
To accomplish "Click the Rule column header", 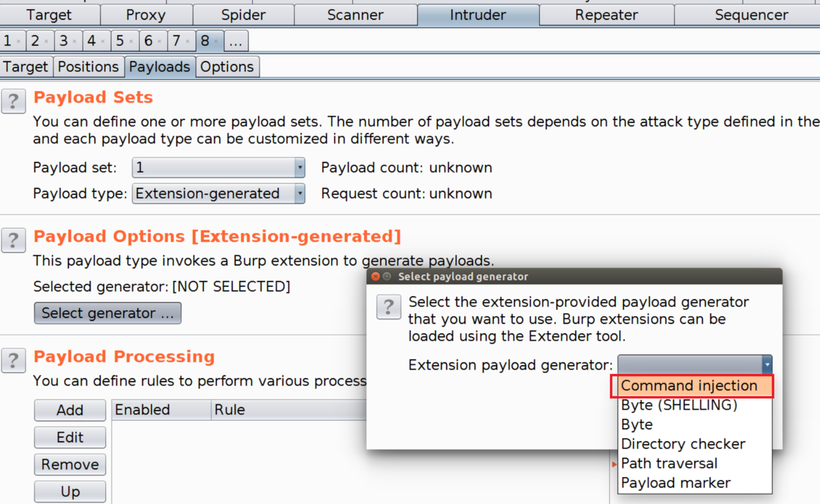I will coord(288,410).
